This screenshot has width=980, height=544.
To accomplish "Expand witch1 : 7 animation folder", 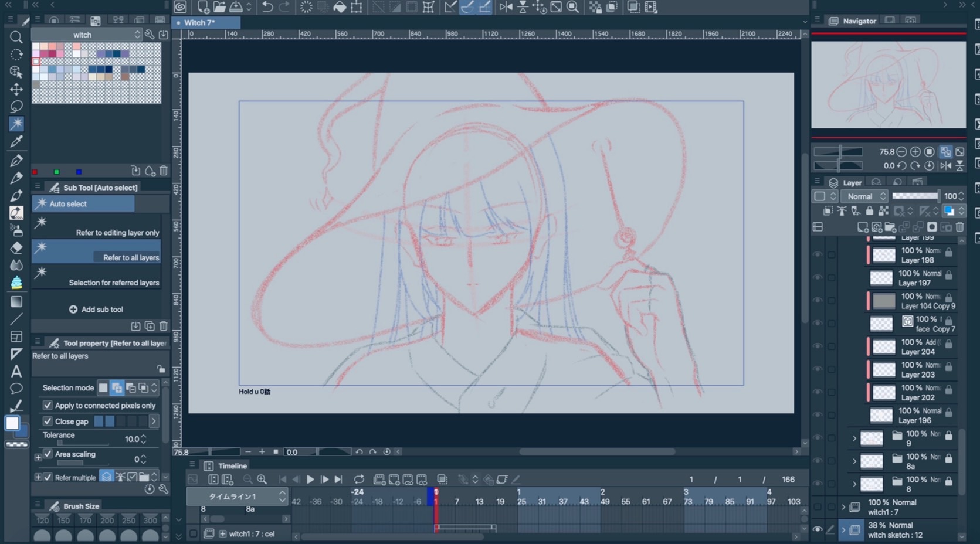I will click(843, 506).
